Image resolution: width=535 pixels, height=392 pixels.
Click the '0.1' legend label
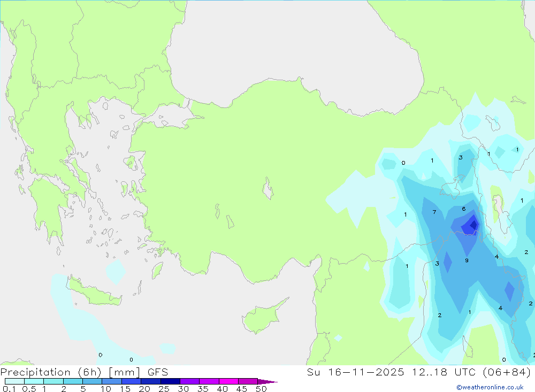click(x=9, y=389)
